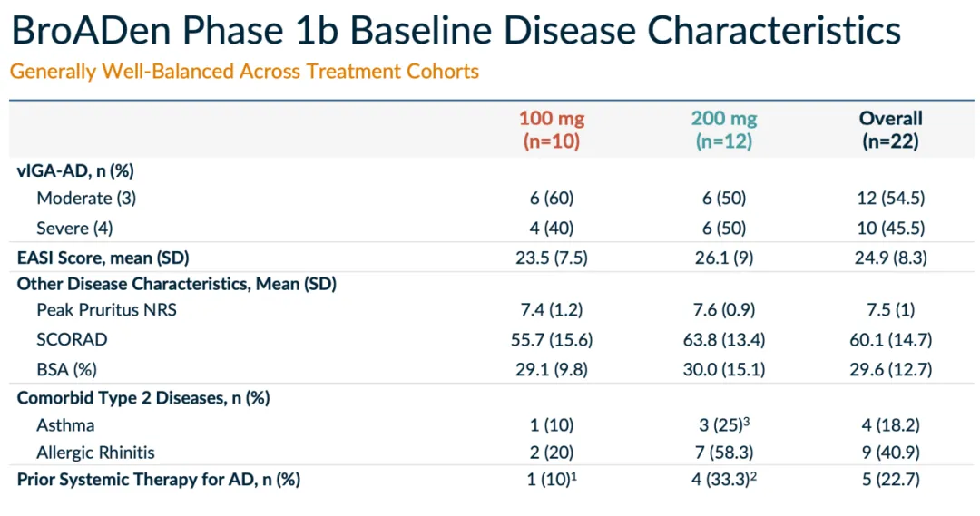
Task: Select the EASI Score, mean (SD) row label
Action: 103,258
